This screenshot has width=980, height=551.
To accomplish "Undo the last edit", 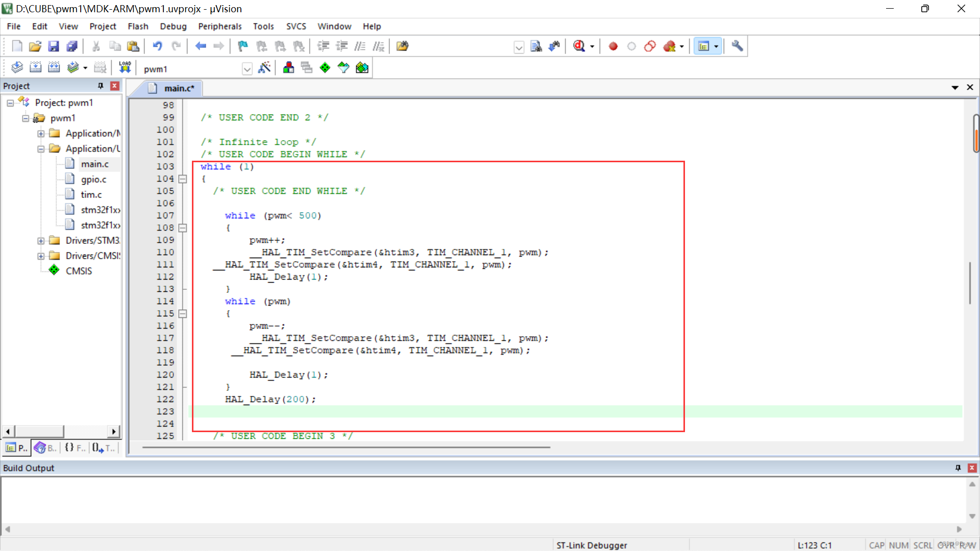I will coord(157,46).
